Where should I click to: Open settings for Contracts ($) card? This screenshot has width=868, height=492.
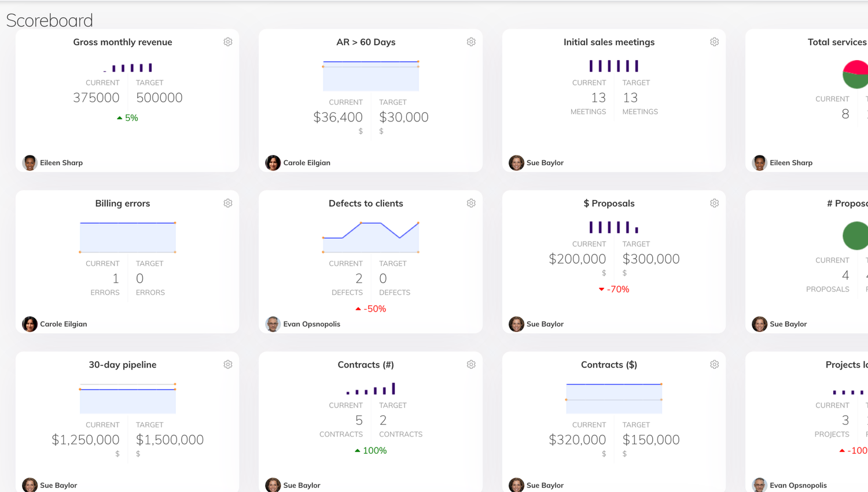(714, 364)
